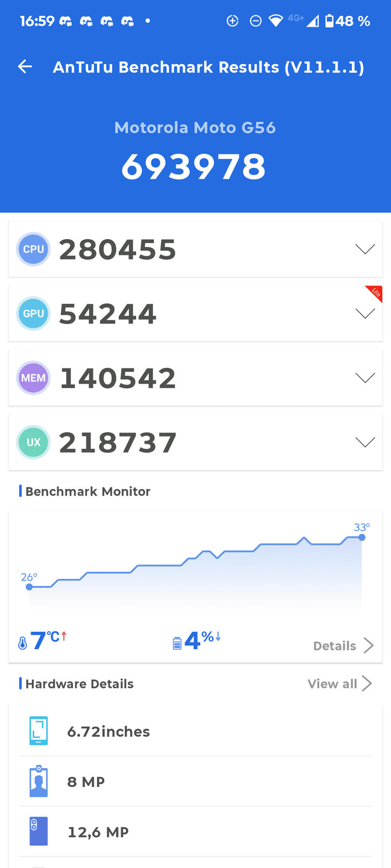Select the 8 MP camera row
The width and height of the screenshot is (391, 868).
pos(195,781)
